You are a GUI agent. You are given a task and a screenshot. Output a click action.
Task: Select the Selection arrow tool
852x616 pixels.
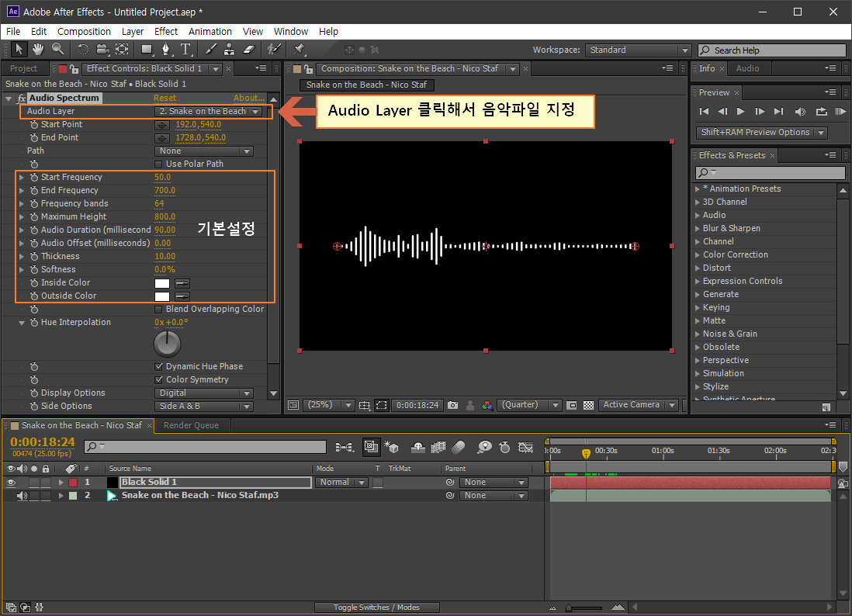[x=19, y=50]
